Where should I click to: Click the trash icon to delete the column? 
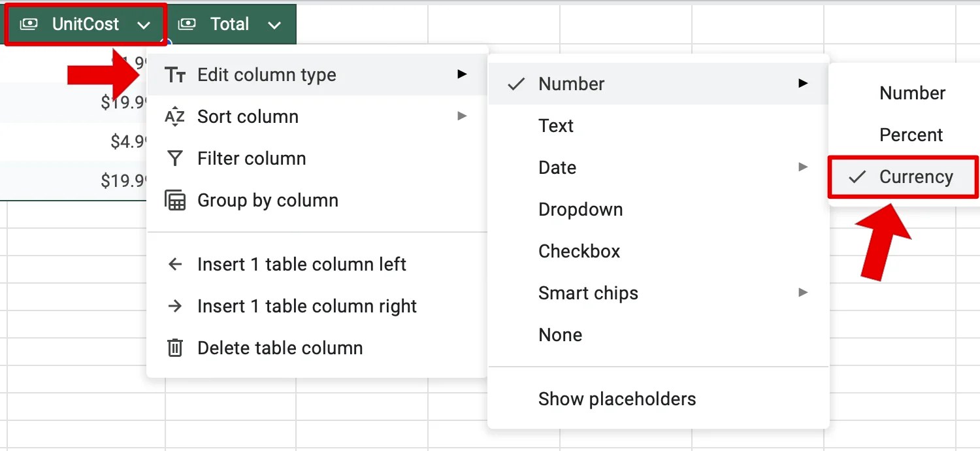click(x=174, y=348)
